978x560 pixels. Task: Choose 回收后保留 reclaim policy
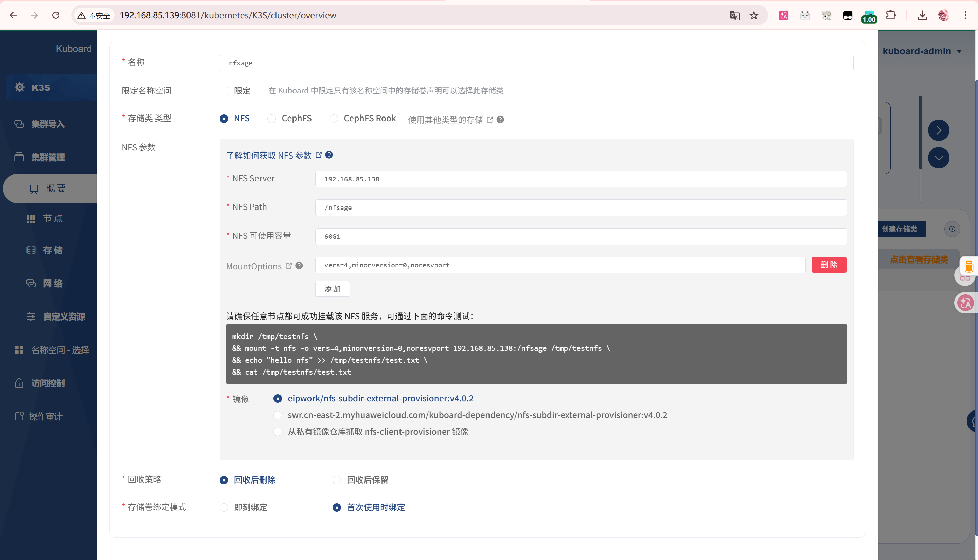click(337, 480)
